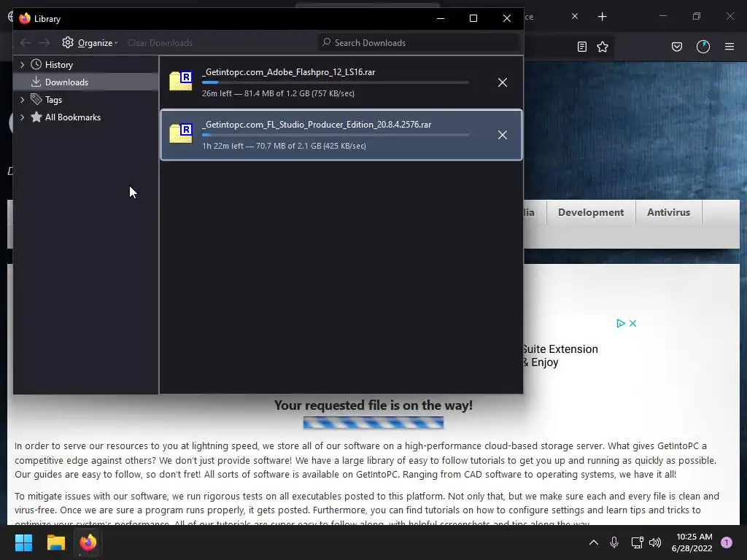Click 'Your requested file is on the way!' heading
Screen dimensions: 747x560
tap(373, 405)
